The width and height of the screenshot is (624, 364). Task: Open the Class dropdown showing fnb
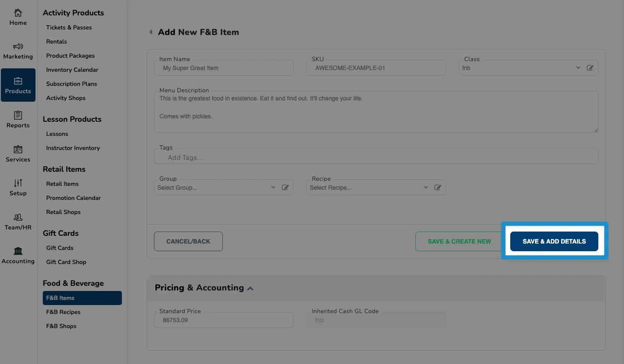click(520, 68)
